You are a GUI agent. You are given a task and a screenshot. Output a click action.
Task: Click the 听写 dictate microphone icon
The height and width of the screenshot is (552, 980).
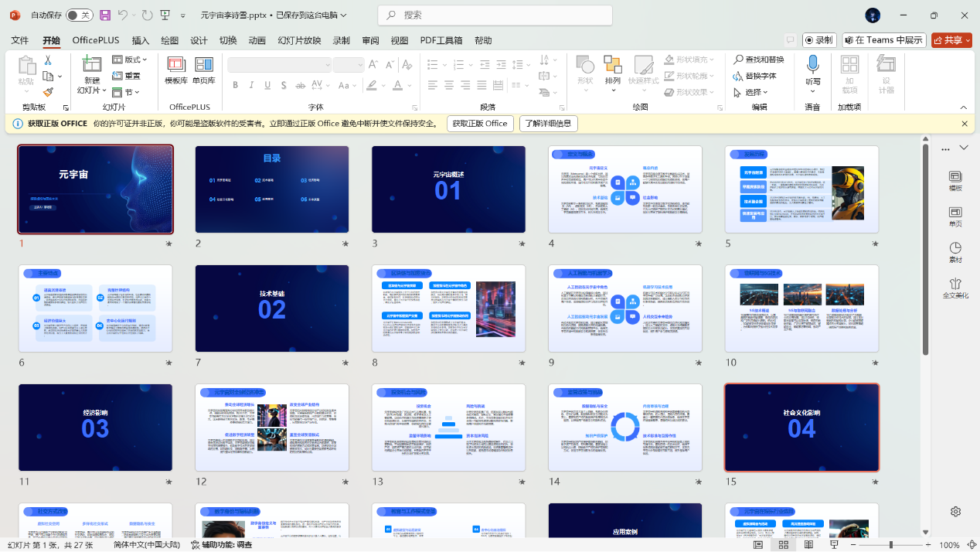point(813,70)
